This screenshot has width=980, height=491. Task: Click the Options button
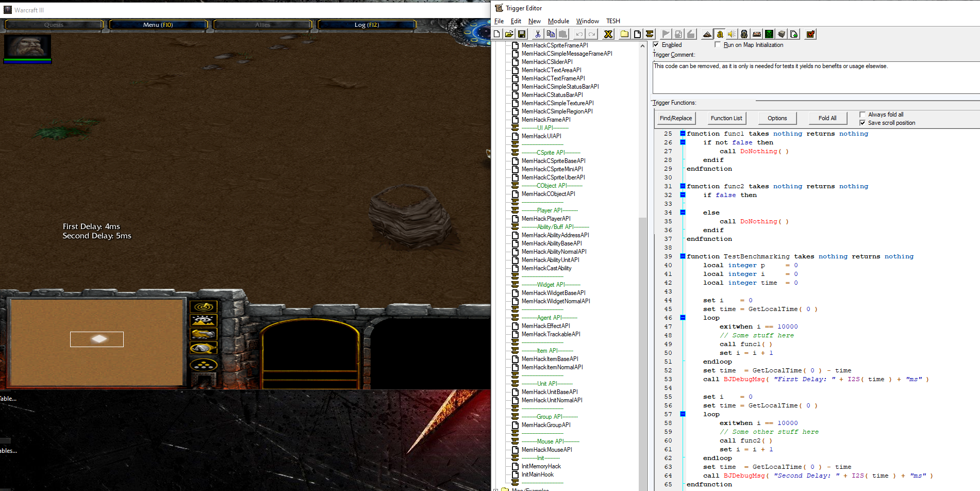tap(777, 118)
